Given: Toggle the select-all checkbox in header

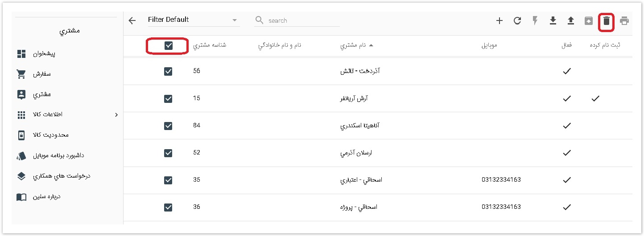Looking at the screenshot, I should [169, 45].
